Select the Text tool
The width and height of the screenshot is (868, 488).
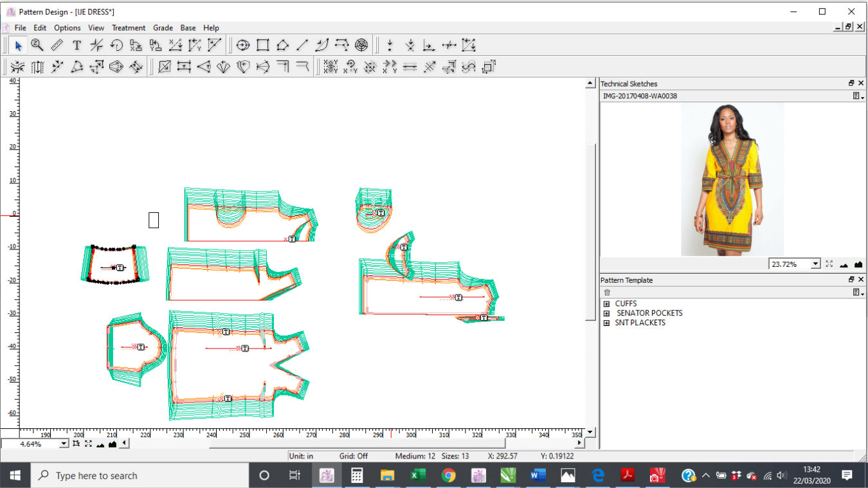pyautogui.click(x=77, y=45)
